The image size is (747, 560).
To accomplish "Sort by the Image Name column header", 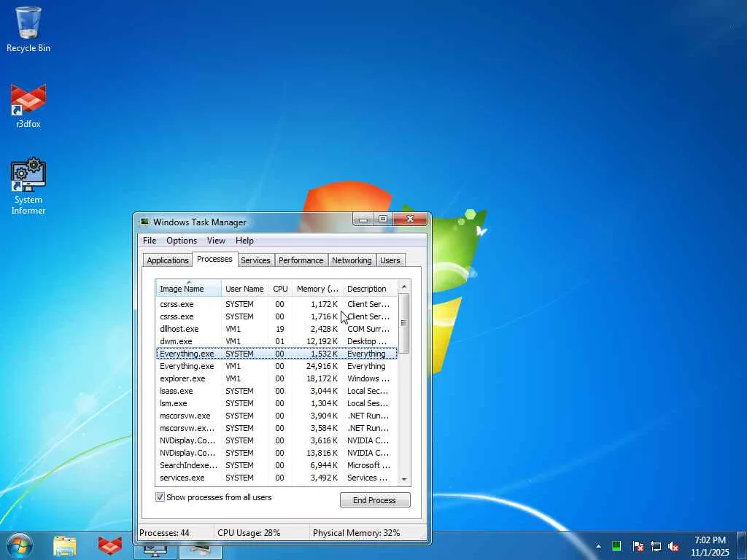I will click(x=189, y=289).
